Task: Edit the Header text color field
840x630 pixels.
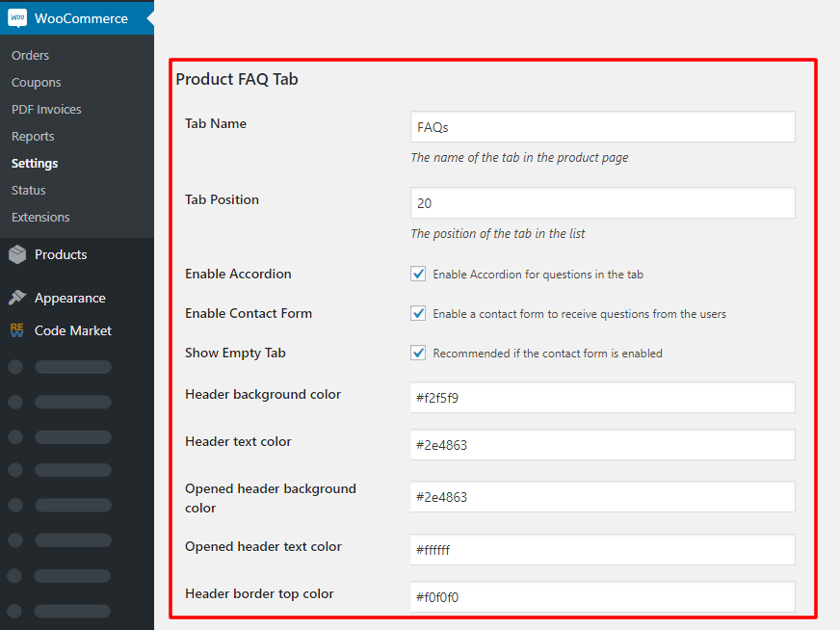Action: click(x=602, y=445)
